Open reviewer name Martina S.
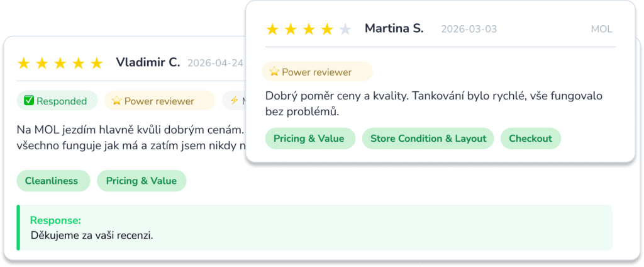 394,28
